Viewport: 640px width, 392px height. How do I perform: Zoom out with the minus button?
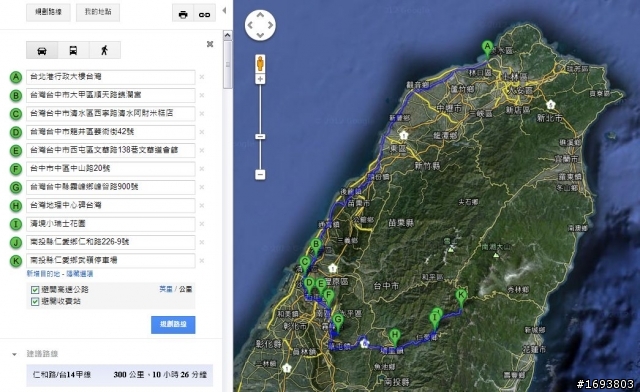click(x=260, y=175)
